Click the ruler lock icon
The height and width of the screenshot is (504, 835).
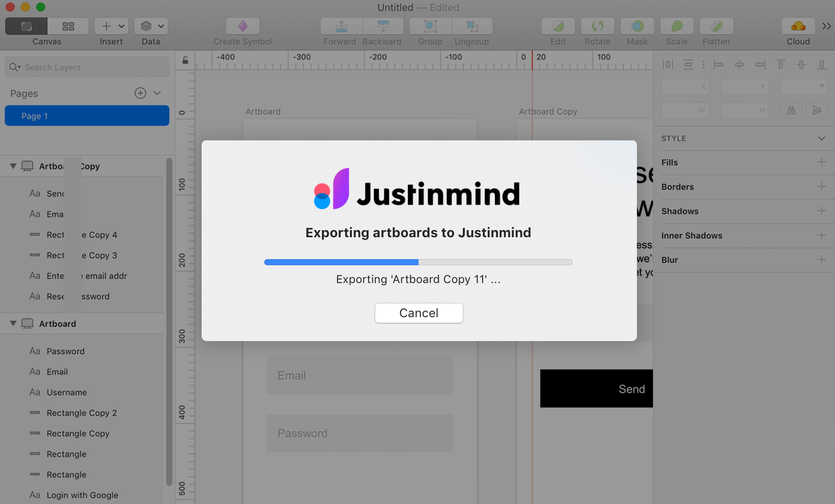185,60
